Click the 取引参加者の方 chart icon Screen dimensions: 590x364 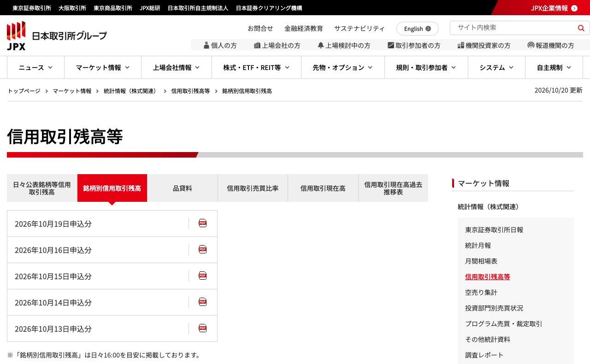tap(391, 45)
